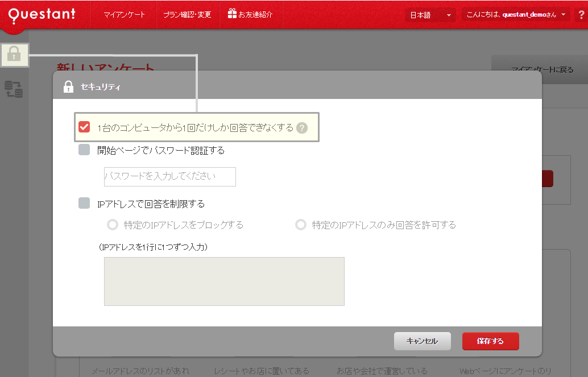
Task: Open the gift icon on お友達紹介
Action: pos(233,14)
